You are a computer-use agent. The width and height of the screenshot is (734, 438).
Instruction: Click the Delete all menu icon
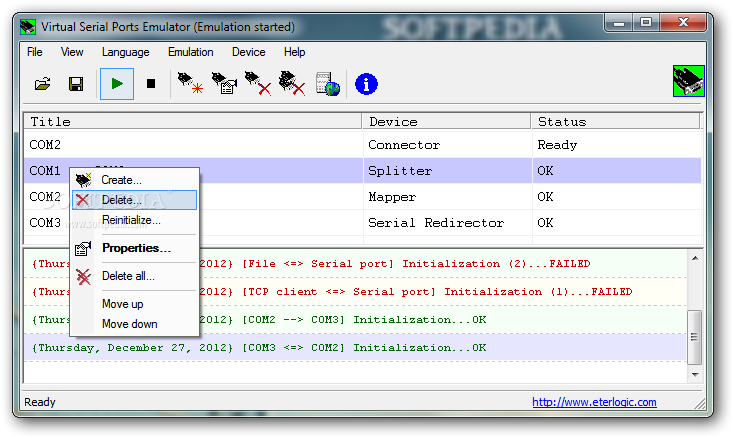click(x=83, y=277)
